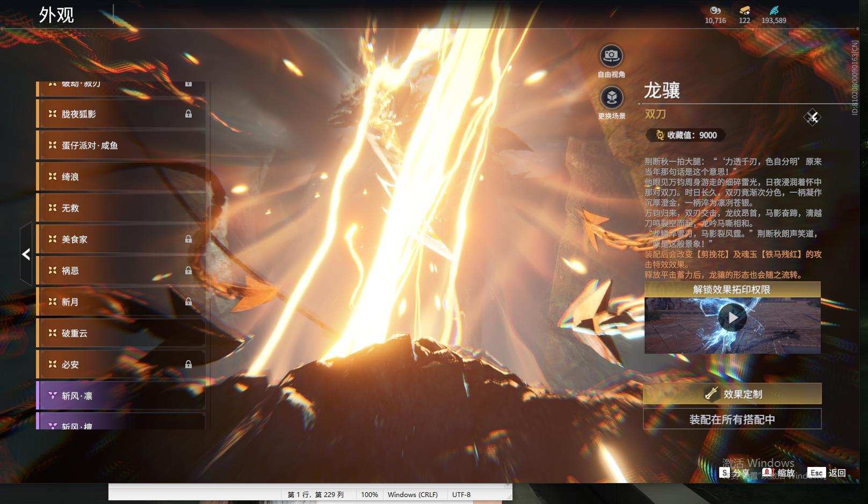Click 装配在所有搭配中 equip button
The width and height of the screenshot is (868, 504).
pyautogui.click(x=733, y=419)
